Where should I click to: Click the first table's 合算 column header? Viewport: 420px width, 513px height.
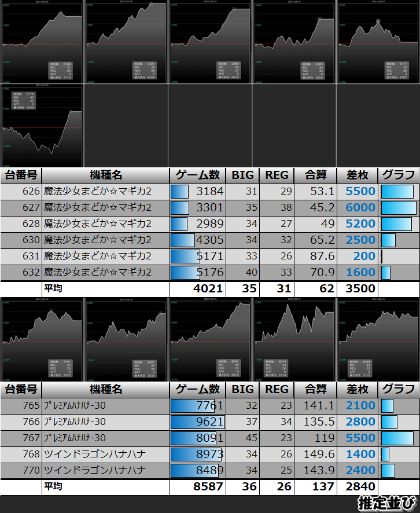tap(315, 175)
